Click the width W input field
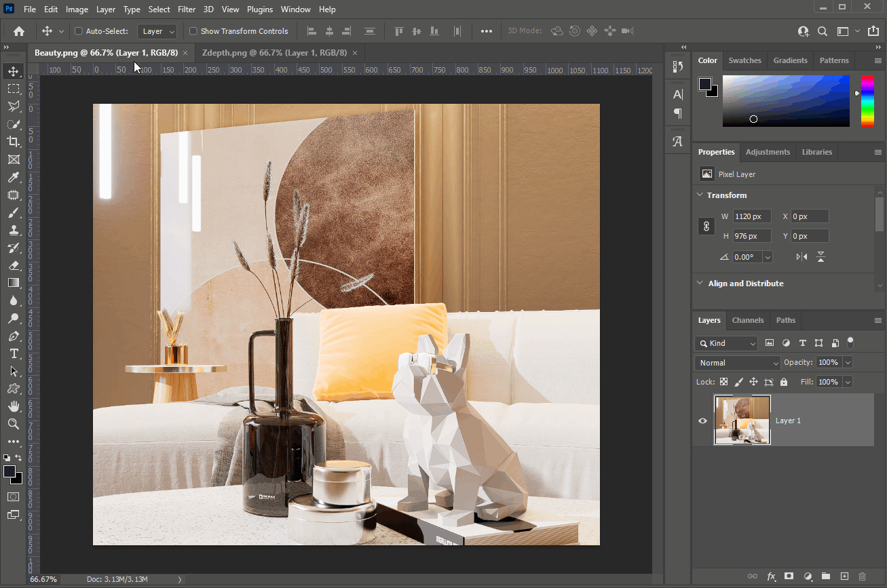 click(x=751, y=216)
